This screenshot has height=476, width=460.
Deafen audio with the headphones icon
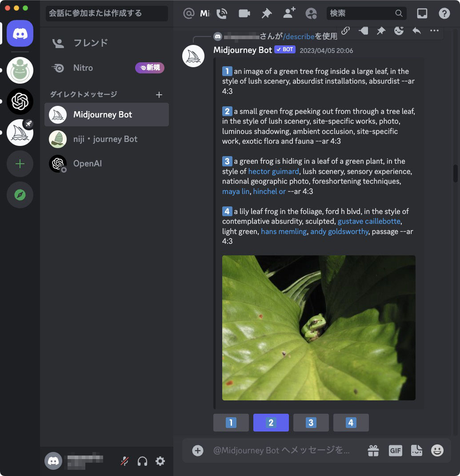click(142, 461)
